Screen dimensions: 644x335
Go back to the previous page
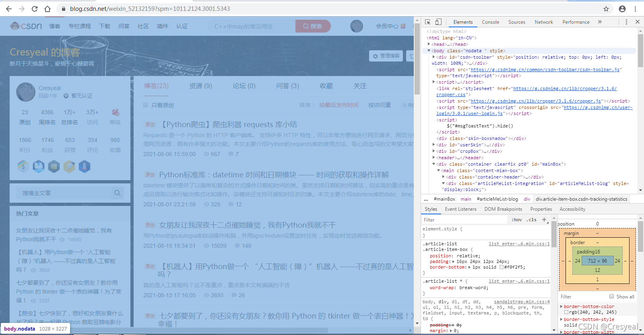click(9, 9)
